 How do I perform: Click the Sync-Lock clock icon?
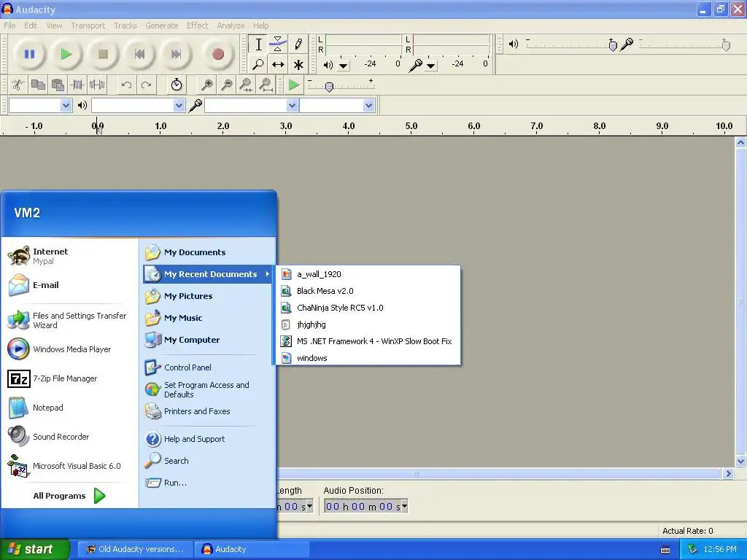click(x=177, y=85)
